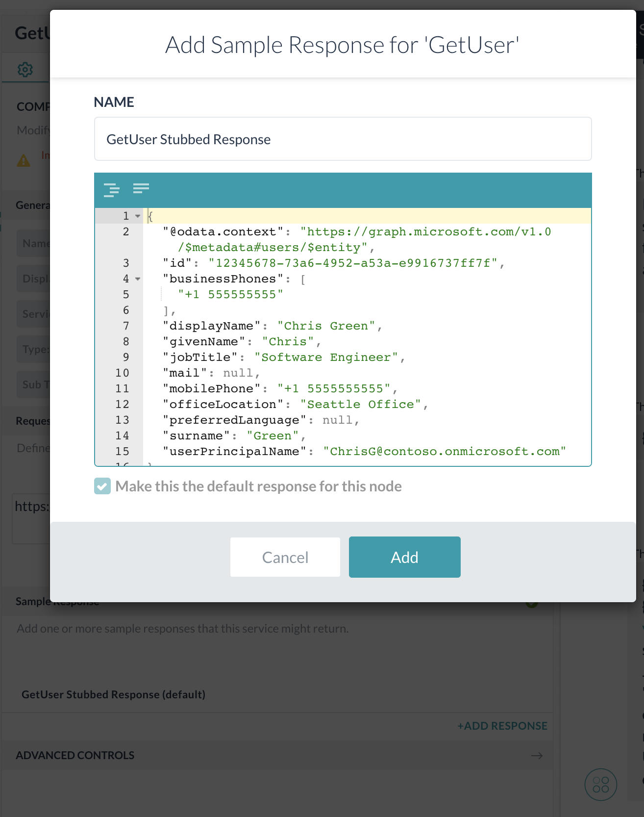
Task: Click the format/indent code icon in editor toolbar
Action: (112, 189)
